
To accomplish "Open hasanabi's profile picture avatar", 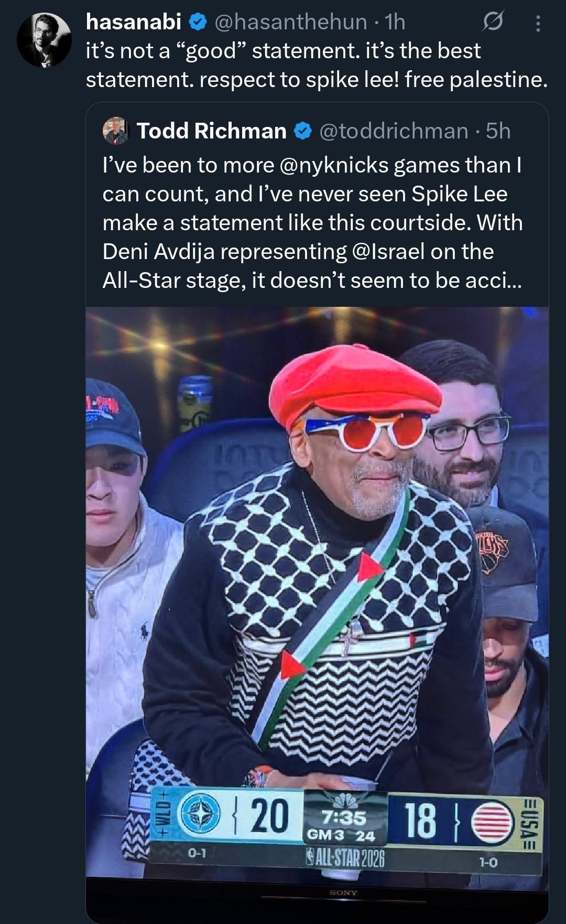I will [44, 40].
